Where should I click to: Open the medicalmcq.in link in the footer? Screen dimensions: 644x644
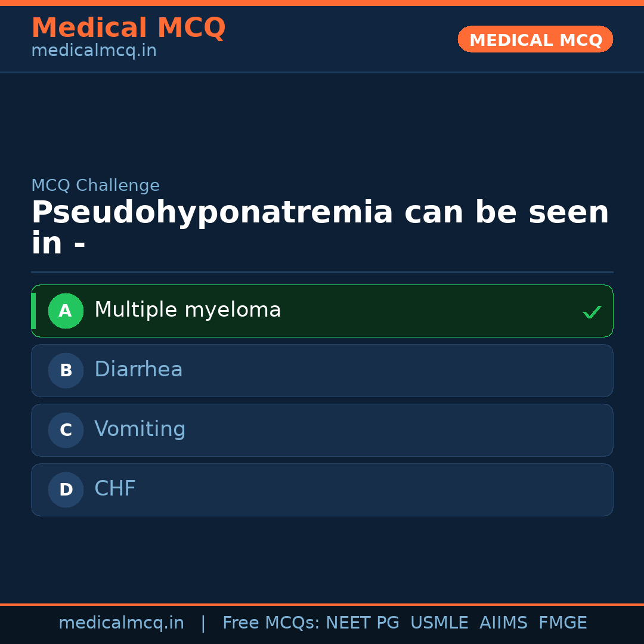(x=121, y=623)
